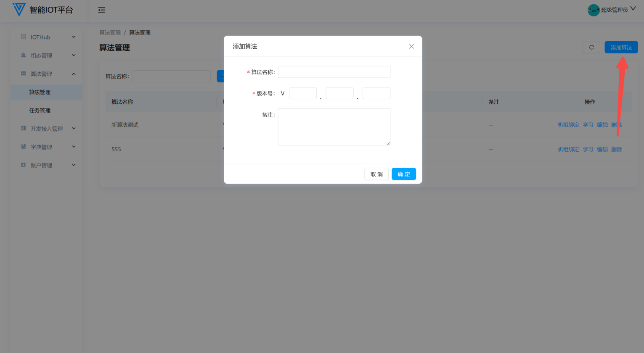
Task: Click the 账户管理 sidebar icon
Action: coord(23,165)
